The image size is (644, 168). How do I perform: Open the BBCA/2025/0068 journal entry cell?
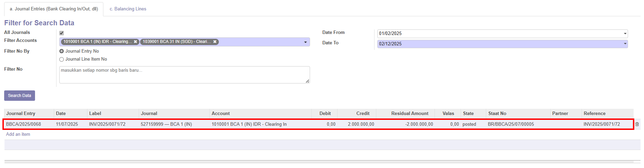tap(24, 124)
